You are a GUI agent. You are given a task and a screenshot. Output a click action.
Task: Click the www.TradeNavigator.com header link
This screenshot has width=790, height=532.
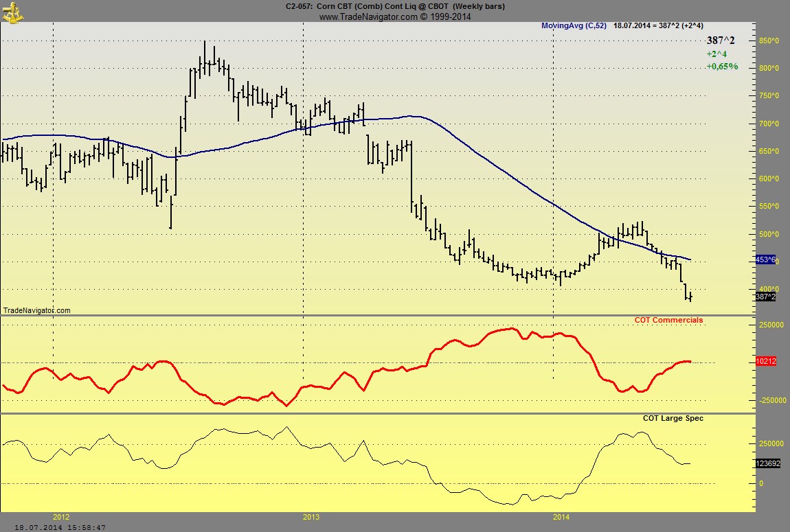395,16
